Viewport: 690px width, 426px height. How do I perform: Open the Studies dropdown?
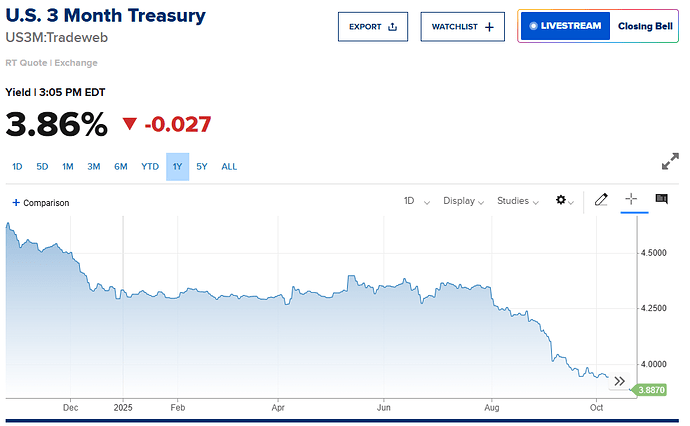(518, 201)
